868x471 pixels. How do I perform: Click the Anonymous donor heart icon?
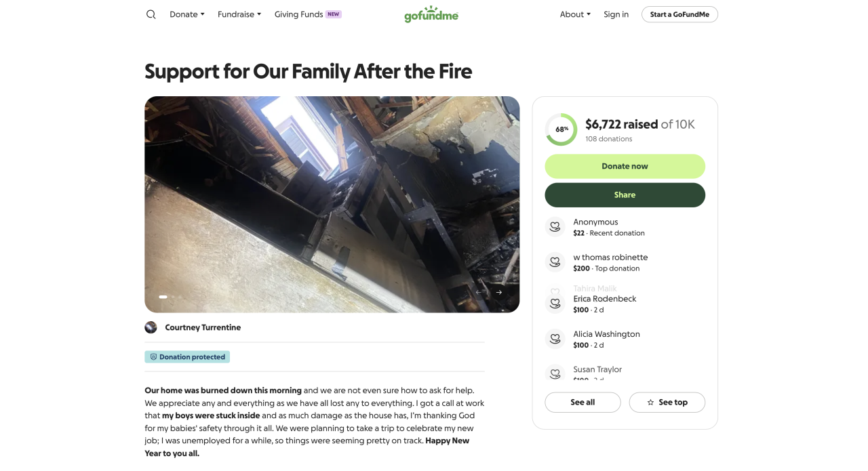tap(555, 227)
